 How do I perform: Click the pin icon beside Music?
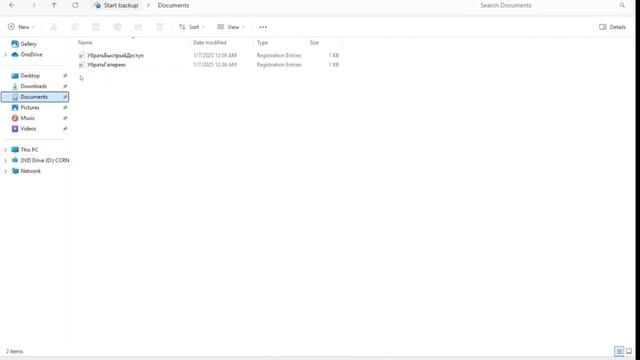click(x=65, y=118)
